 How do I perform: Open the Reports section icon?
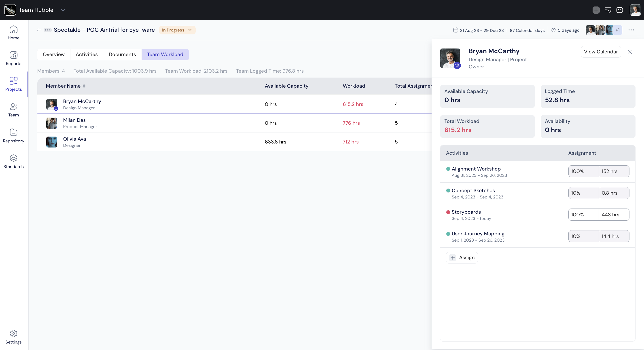tap(13, 55)
